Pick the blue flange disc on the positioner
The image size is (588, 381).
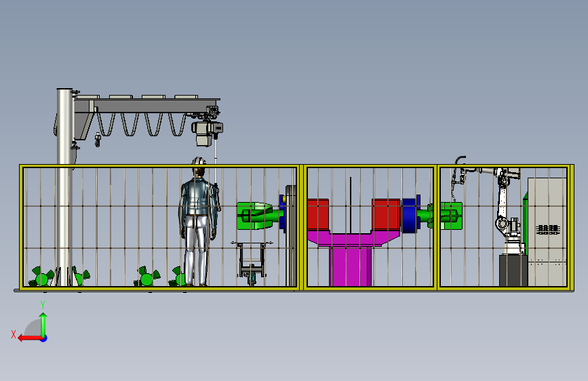(x=410, y=215)
